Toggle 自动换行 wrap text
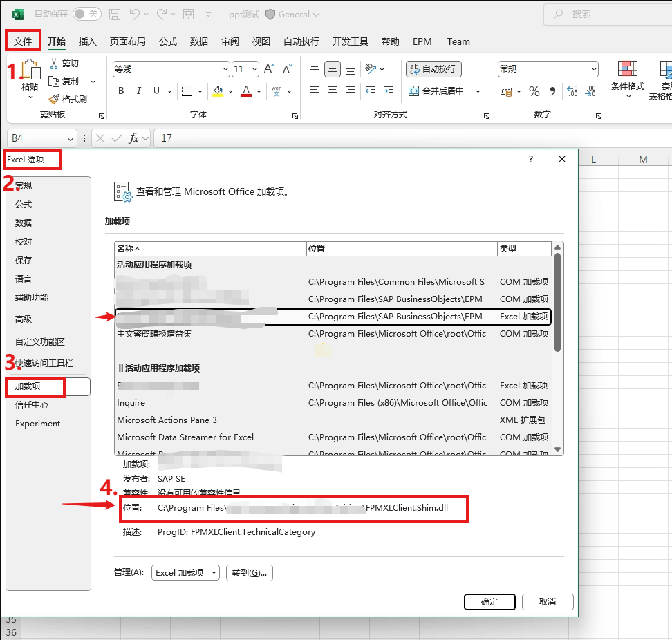Viewport: 672px width, 640px height. coord(433,69)
